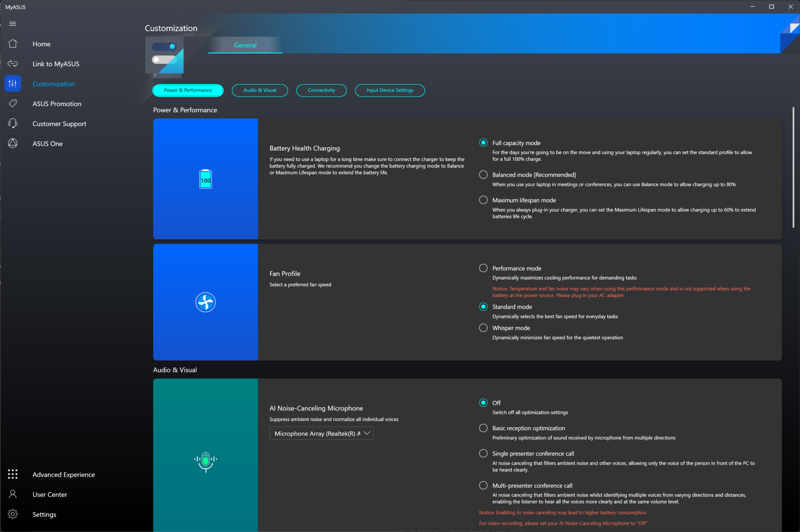The width and height of the screenshot is (800, 532).
Task: Select Single presenter conference call
Action: [483, 454]
